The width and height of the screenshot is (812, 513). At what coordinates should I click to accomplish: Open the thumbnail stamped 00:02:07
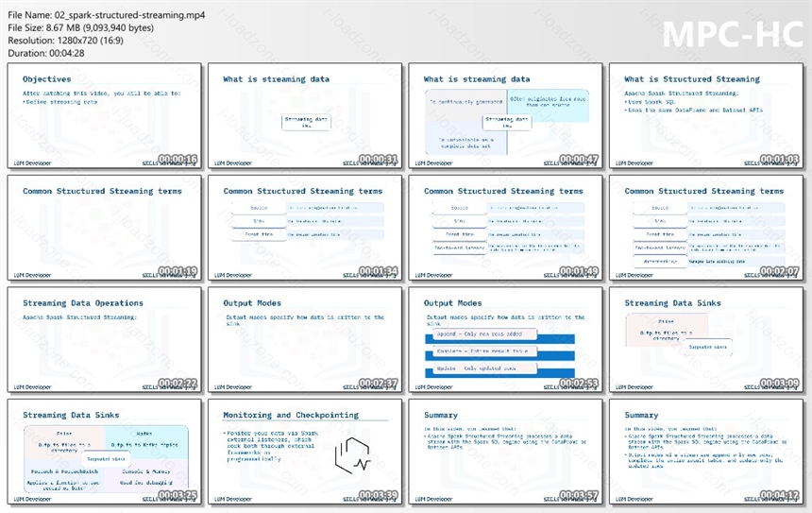point(706,228)
